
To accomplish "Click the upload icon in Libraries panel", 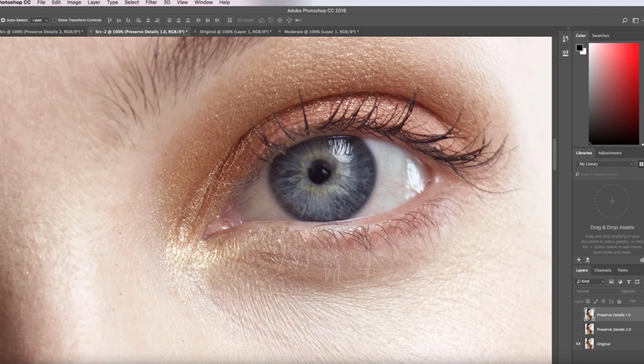I will [x=587, y=260].
